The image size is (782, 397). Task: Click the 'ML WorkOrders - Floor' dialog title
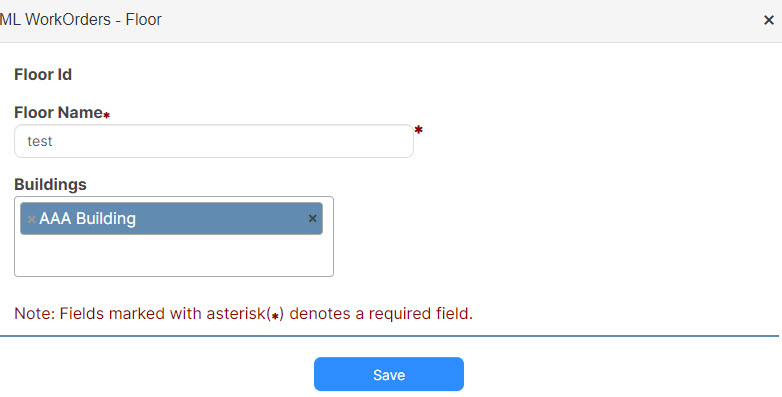click(81, 19)
